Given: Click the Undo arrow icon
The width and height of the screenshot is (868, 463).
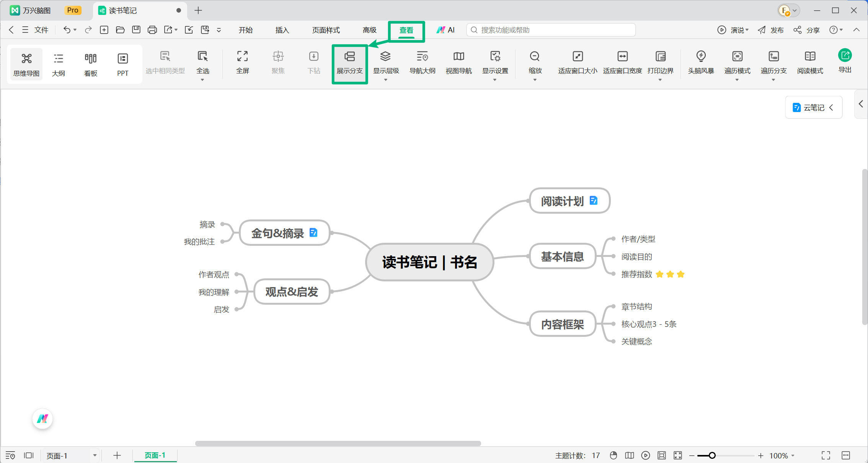Looking at the screenshot, I should [67, 30].
